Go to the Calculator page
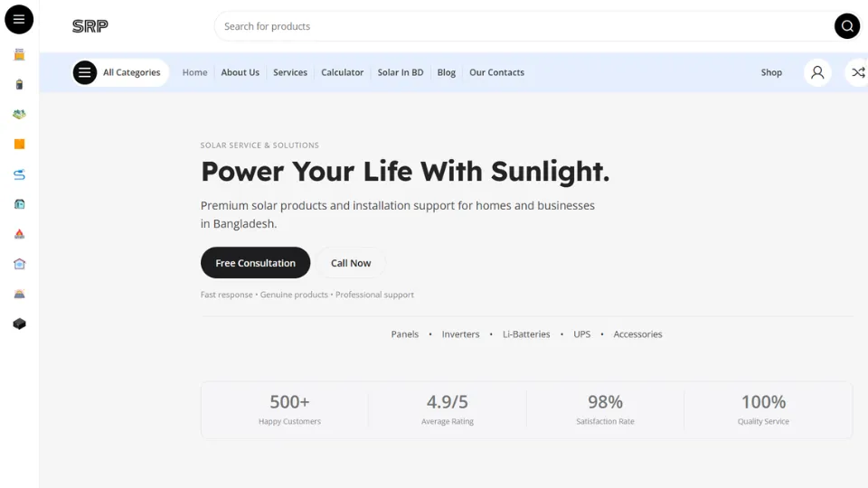Screen dimensions: 868x488 click(342, 72)
